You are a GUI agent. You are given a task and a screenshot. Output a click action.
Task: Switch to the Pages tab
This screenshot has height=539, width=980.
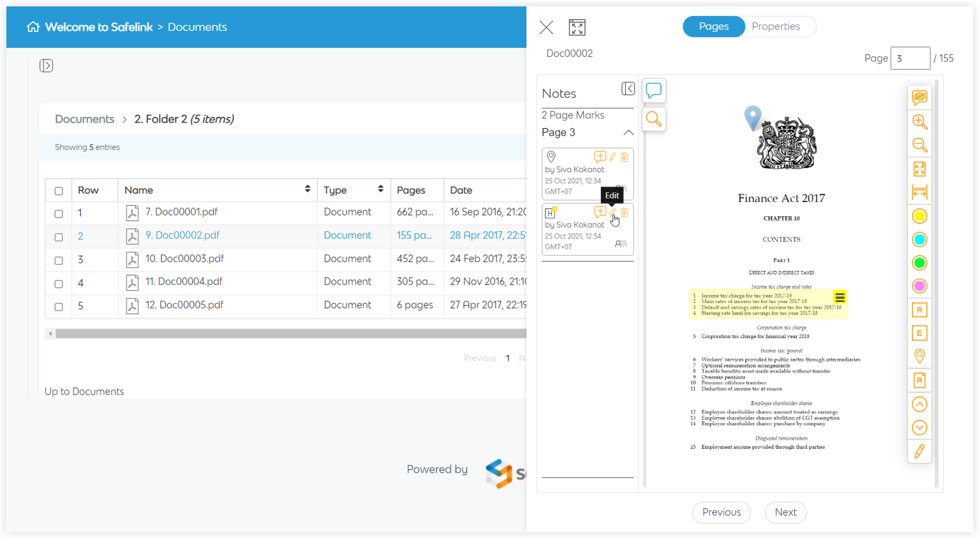[714, 26]
